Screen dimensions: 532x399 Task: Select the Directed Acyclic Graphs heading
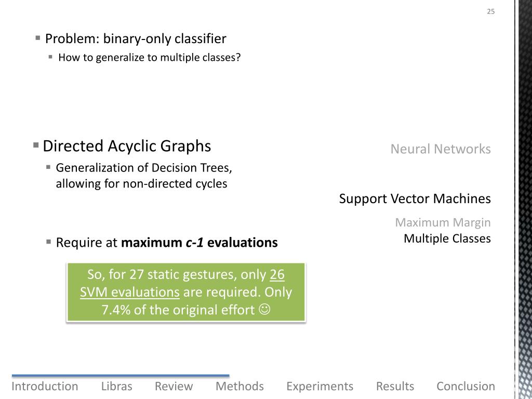[x=127, y=146]
